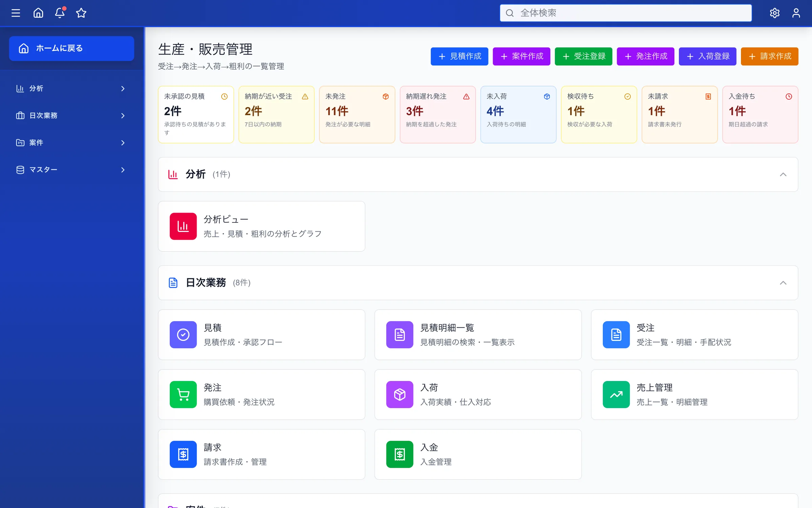Click the 売上一覧・明細管理 description text
812x508 pixels.
[672, 402]
